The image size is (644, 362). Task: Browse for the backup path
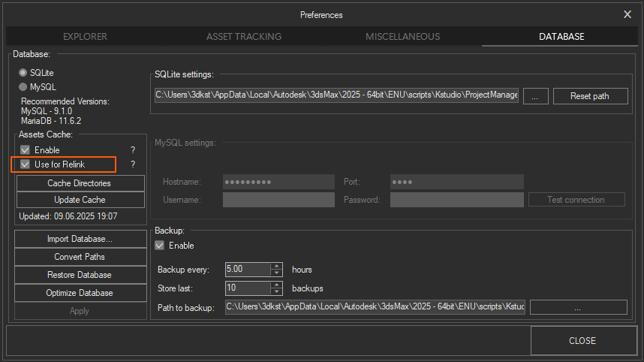pyautogui.click(x=578, y=307)
